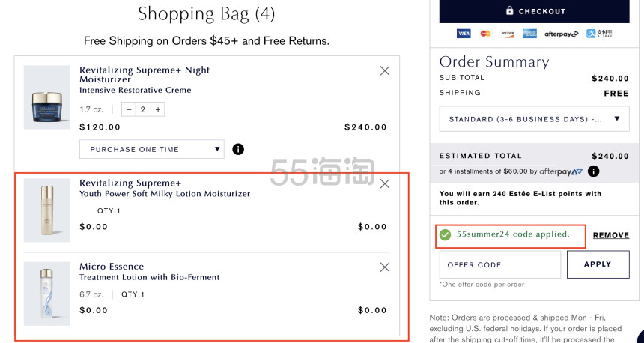Open the Micro Essence product title link
This screenshot has height=343, width=644.
pyautogui.click(x=112, y=267)
